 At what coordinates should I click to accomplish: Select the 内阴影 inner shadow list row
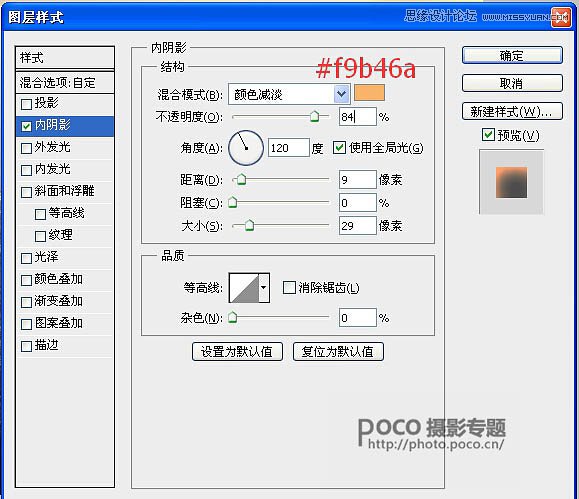pyautogui.click(x=65, y=126)
